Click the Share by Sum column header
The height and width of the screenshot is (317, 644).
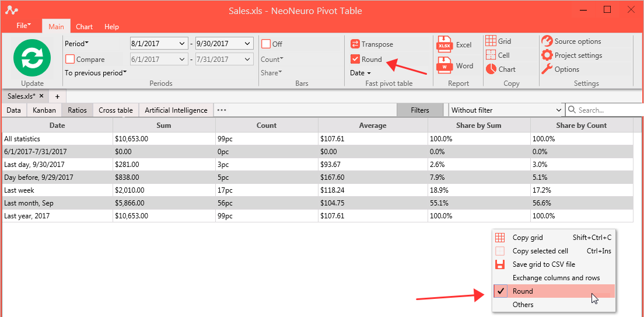coord(479,126)
